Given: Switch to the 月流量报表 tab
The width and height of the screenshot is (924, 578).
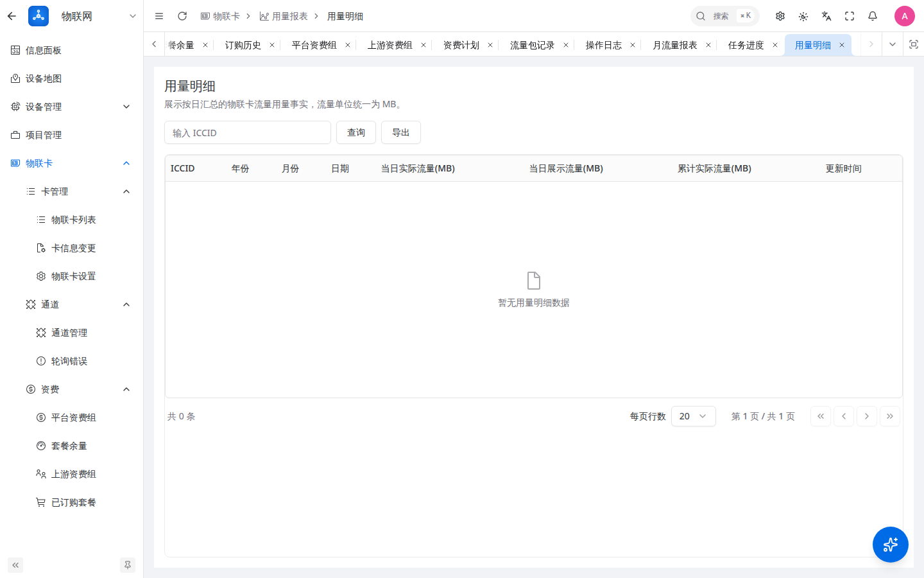Looking at the screenshot, I should 675,45.
